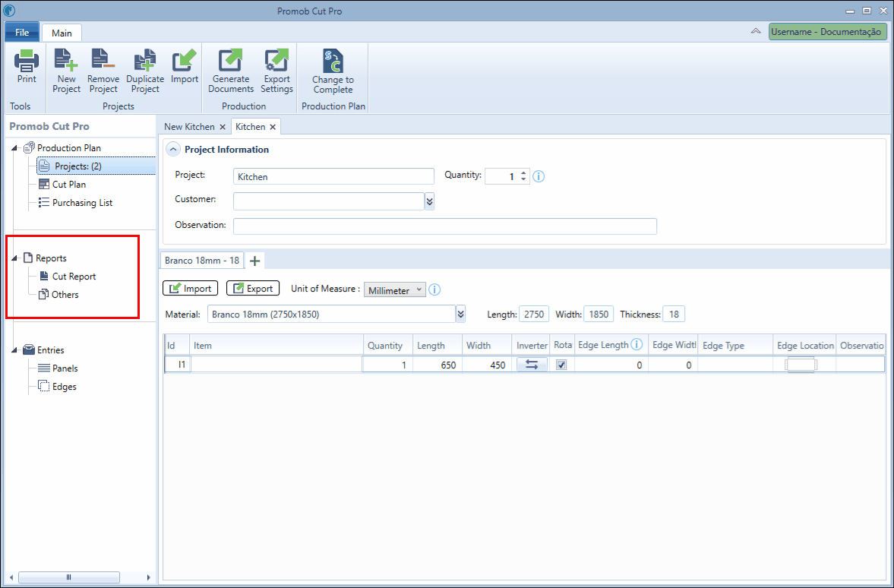Close the Kitchen tab
Viewport: 894px width, 588px height.
pos(273,127)
